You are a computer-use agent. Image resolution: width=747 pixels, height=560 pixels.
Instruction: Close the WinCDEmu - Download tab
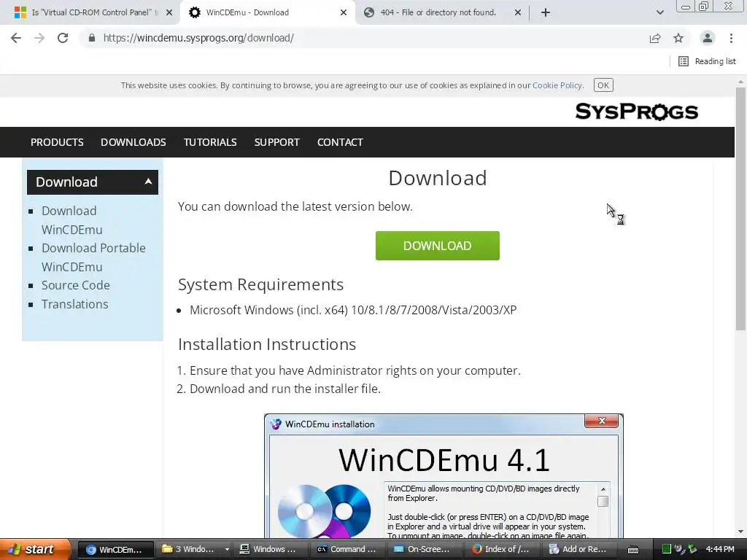[x=344, y=12]
